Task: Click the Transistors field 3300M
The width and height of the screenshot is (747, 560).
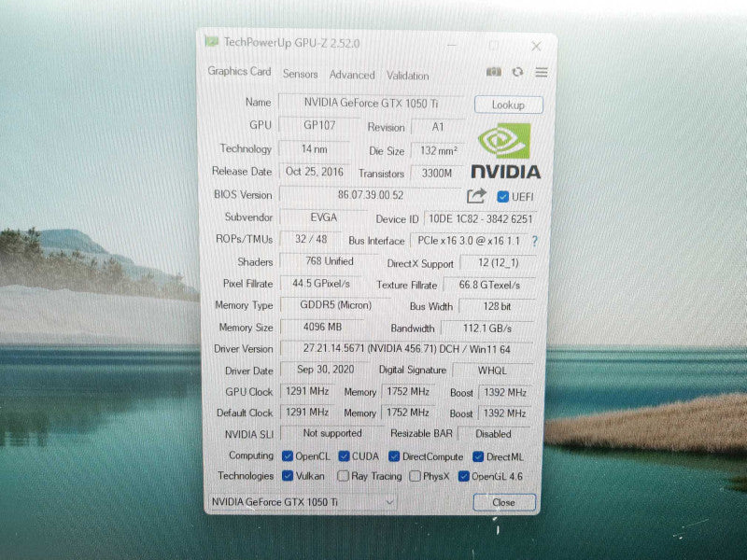Action: tap(437, 173)
